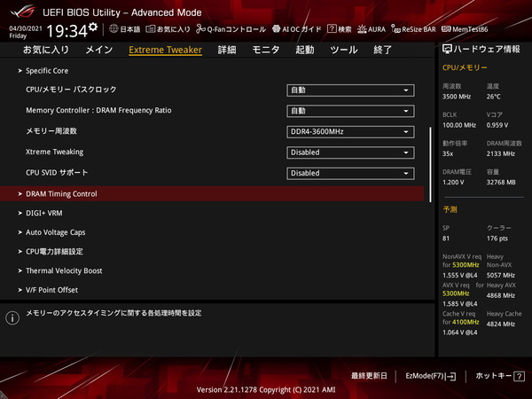Expand the Thermal Velocity Boost submenu
Screen dimensions: 532x399
click(64, 270)
